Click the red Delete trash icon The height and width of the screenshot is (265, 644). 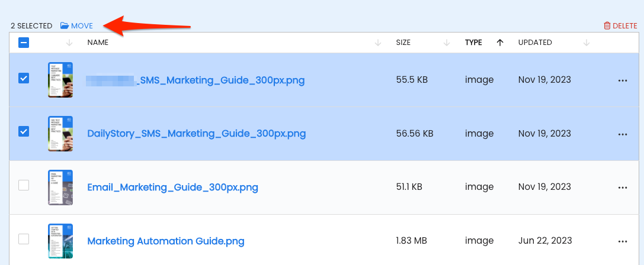click(607, 26)
